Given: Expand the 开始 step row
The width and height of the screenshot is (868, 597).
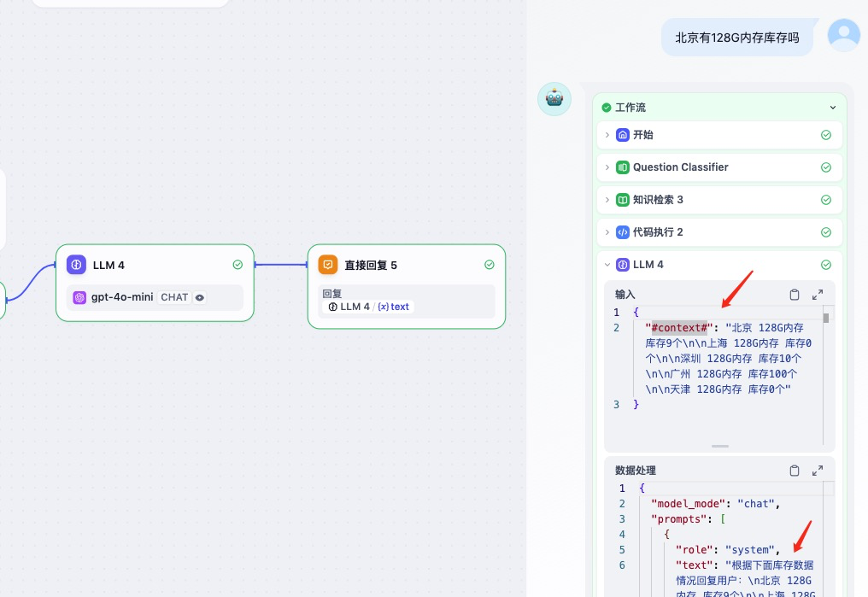Looking at the screenshot, I should pyautogui.click(x=607, y=135).
